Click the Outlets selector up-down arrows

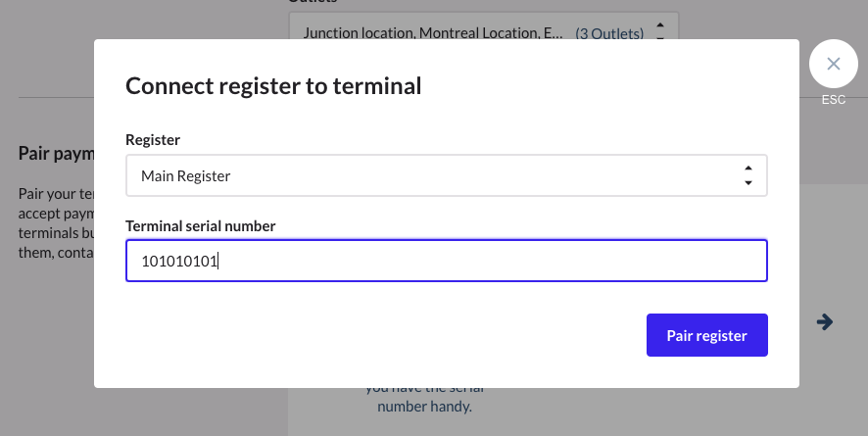tap(660, 31)
